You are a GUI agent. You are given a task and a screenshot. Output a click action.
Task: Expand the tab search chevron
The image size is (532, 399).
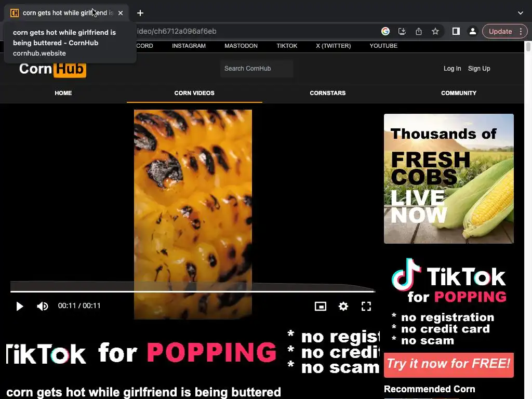click(521, 13)
